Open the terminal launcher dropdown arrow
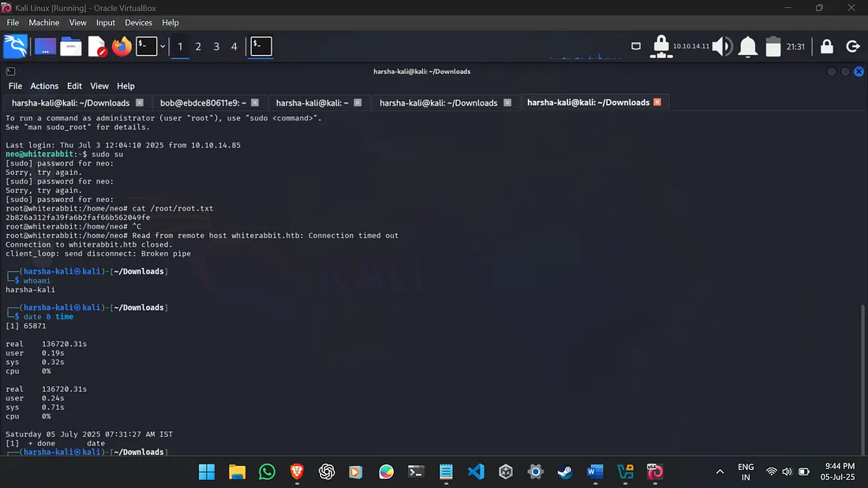 163,46
